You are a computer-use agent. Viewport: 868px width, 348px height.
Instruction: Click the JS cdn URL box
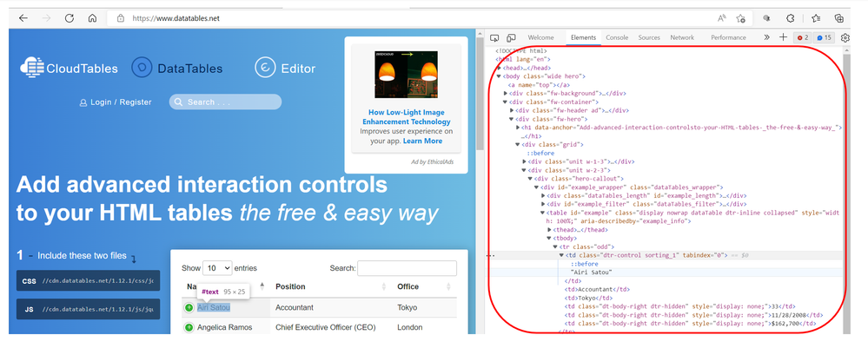(x=88, y=309)
